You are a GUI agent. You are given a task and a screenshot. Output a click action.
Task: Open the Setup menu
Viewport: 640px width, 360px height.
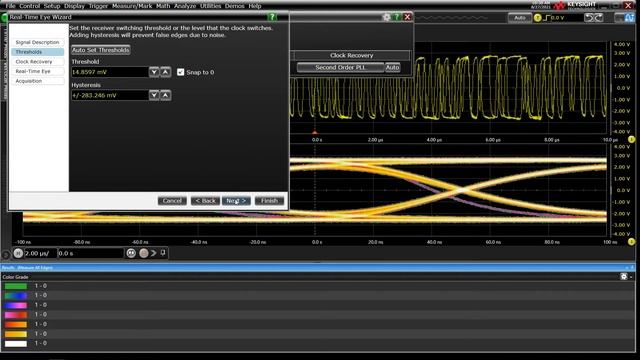pyautogui.click(x=52, y=6)
